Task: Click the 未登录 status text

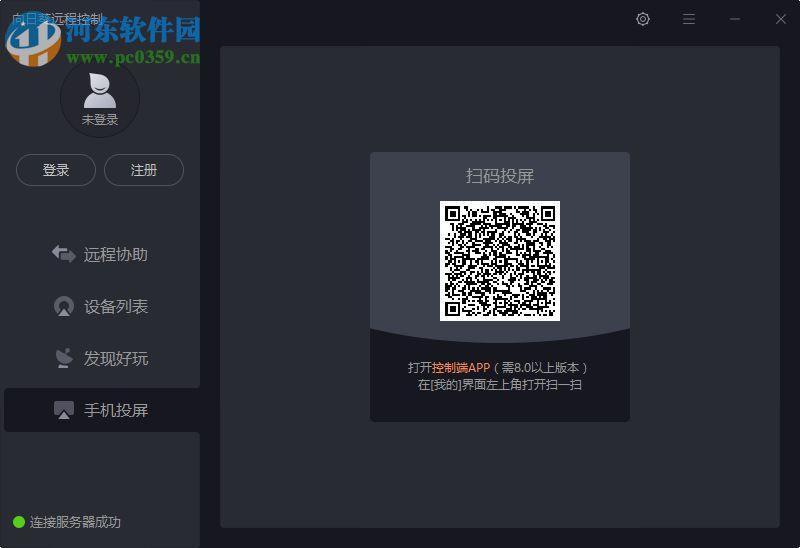Action: click(100, 120)
